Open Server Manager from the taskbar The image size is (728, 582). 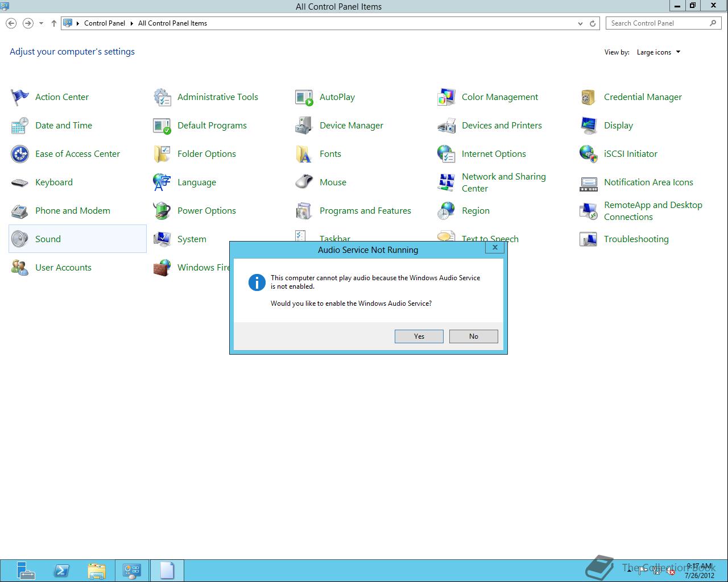pyautogui.click(x=26, y=571)
